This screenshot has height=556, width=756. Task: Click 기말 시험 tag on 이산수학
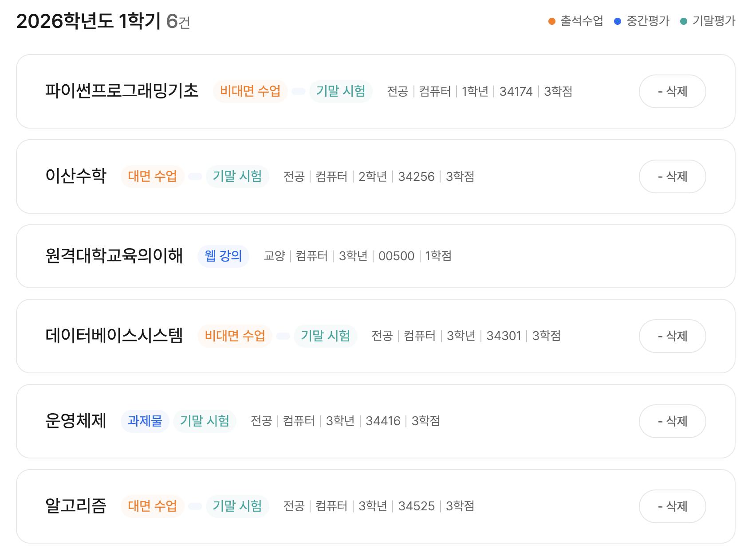(237, 176)
